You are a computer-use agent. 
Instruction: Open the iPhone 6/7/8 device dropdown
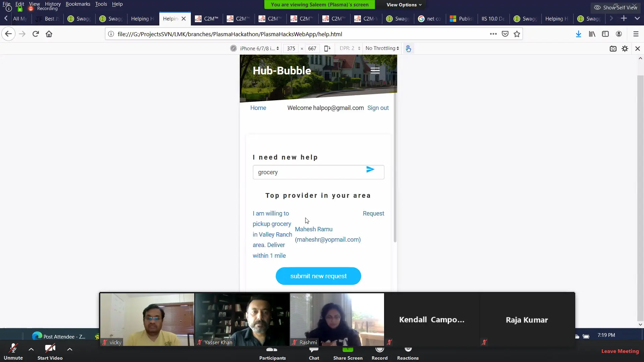pyautogui.click(x=259, y=49)
